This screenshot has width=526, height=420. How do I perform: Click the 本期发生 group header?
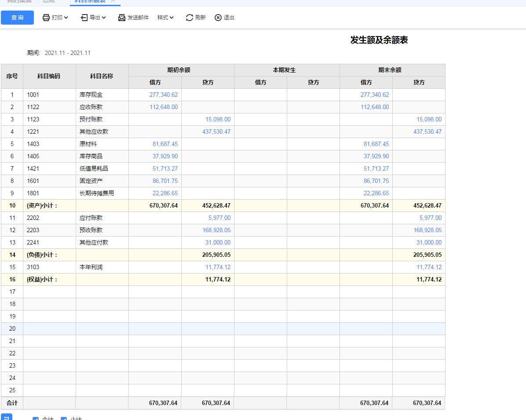tap(287, 70)
